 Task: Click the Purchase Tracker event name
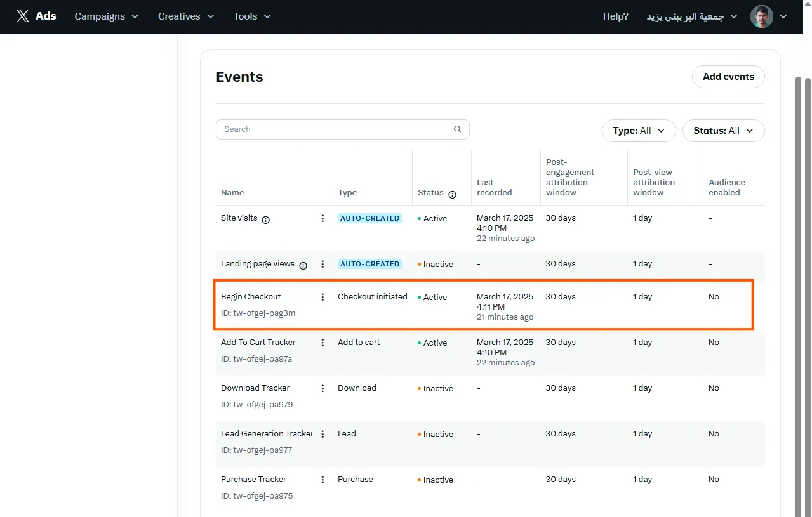tap(253, 480)
